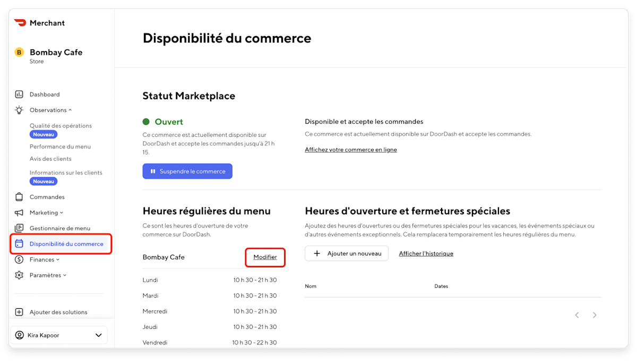Image resolution: width=637 pixels, height=364 pixels.
Task: Click the Ajouter des solutions plus icon
Action: click(19, 312)
